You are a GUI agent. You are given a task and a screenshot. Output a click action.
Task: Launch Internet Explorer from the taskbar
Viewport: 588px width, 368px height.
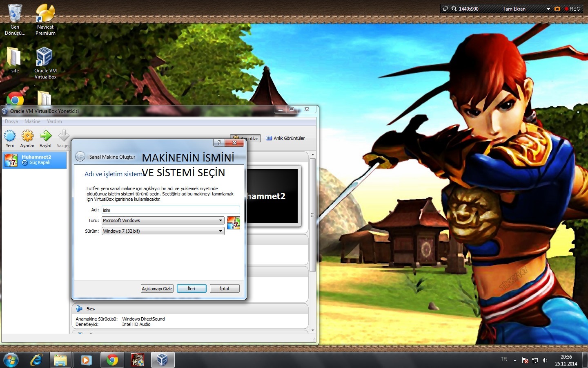[36, 360]
